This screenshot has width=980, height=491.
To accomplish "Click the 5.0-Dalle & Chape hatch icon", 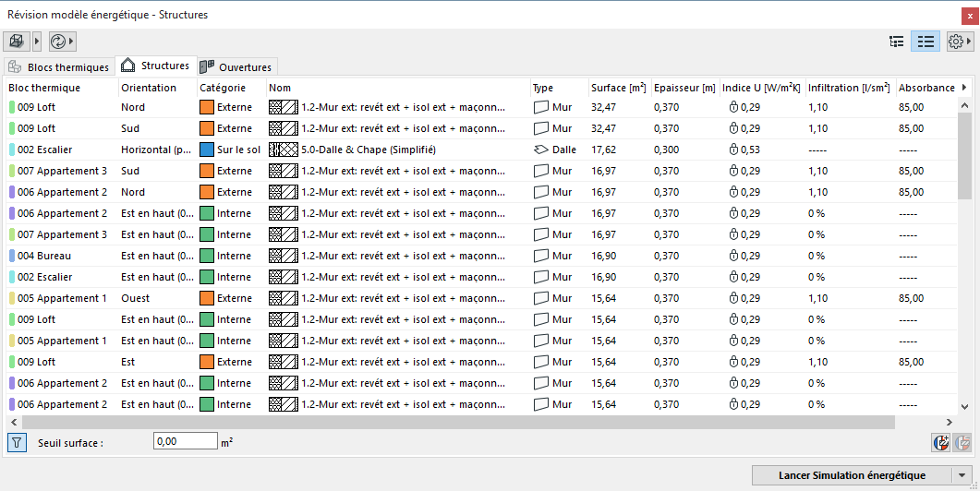I will coord(284,150).
